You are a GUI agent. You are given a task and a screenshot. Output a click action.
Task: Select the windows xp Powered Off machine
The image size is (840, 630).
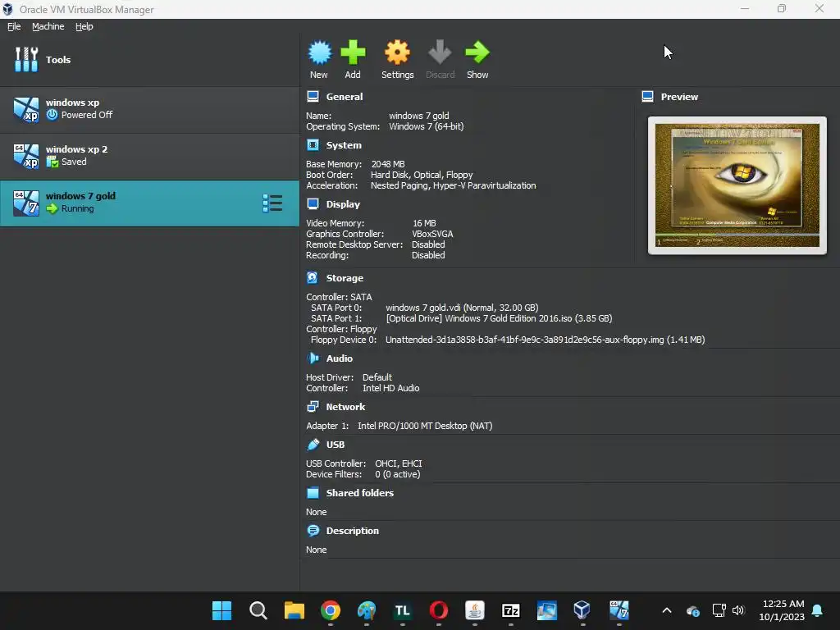(149, 110)
